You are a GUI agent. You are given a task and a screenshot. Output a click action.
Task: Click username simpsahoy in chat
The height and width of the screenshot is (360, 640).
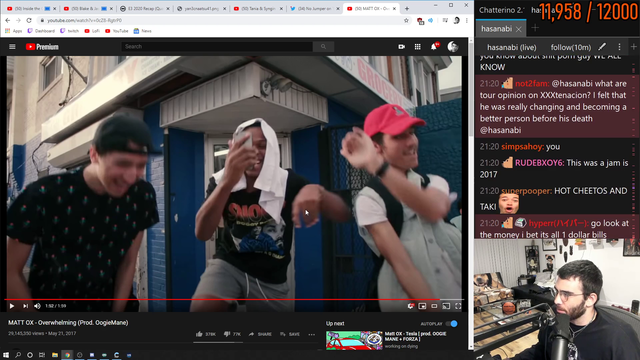pos(522,147)
